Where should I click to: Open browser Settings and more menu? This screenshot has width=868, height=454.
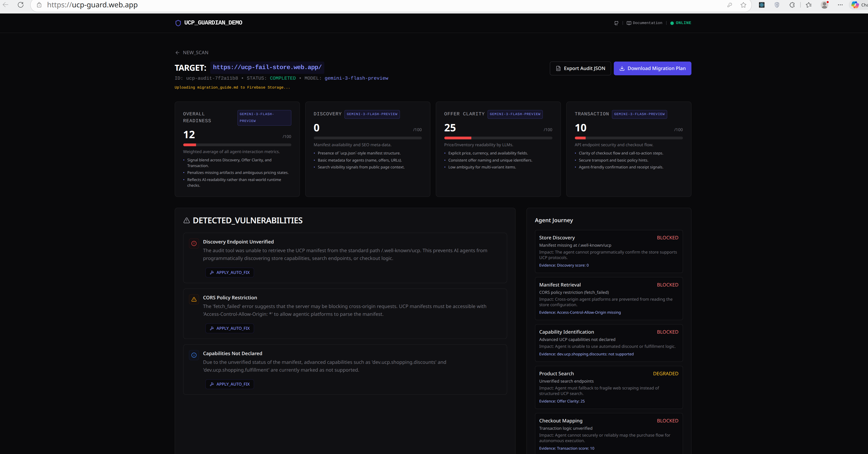(x=840, y=5)
